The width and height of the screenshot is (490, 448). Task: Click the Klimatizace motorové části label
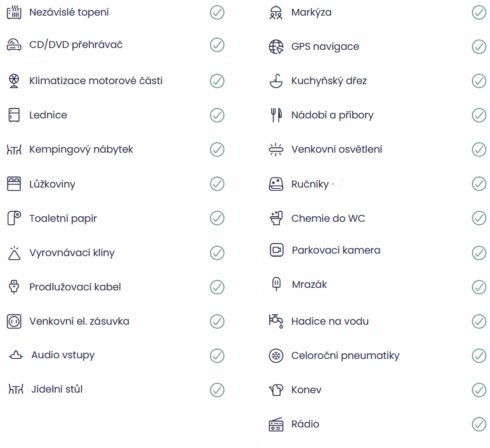(x=96, y=80)
